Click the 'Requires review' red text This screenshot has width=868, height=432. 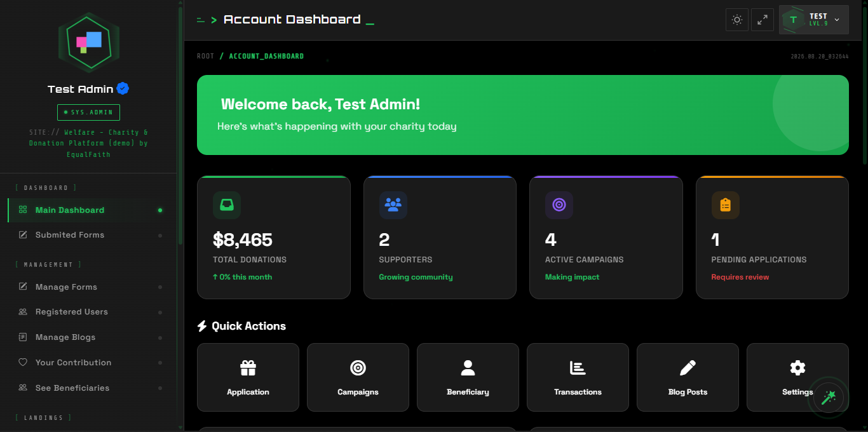click(x=740, y=277)
